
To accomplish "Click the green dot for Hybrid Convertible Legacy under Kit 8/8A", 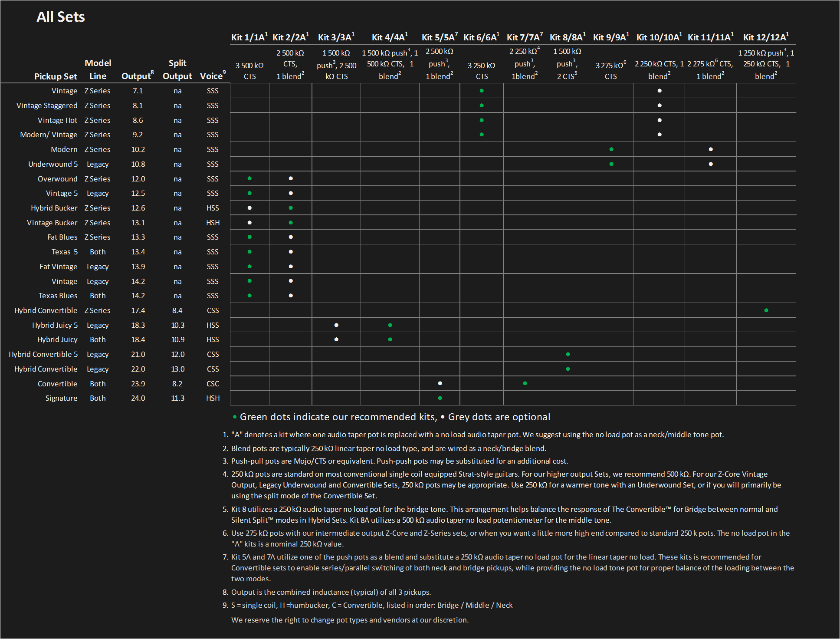I will click(x=568, y=369).
